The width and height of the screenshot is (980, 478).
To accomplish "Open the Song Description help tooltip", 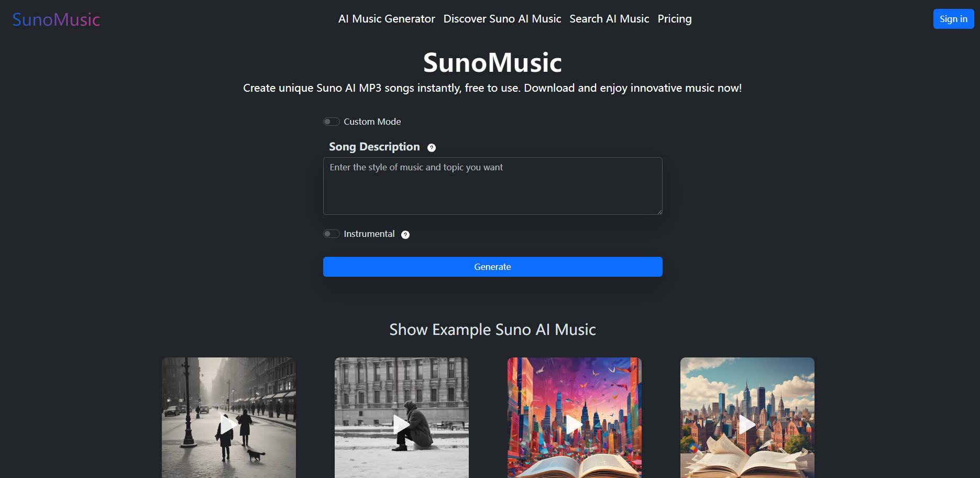I will click(431, 147).
